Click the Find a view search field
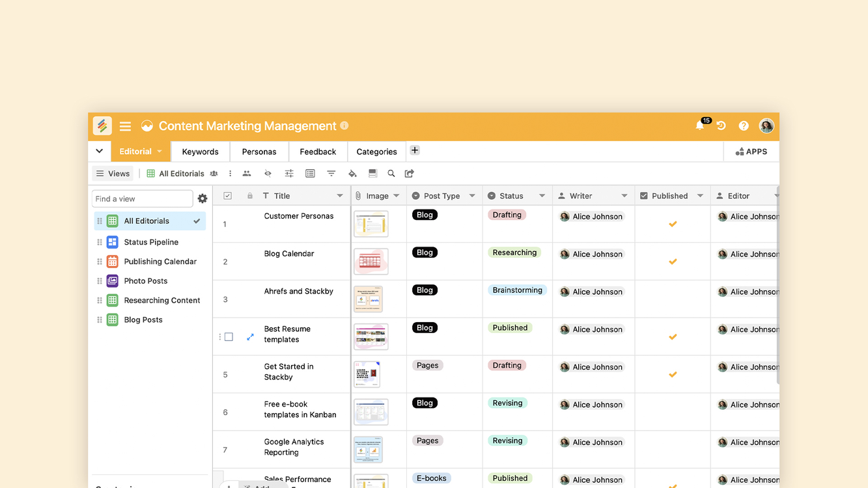 click(x=143, y=199)
